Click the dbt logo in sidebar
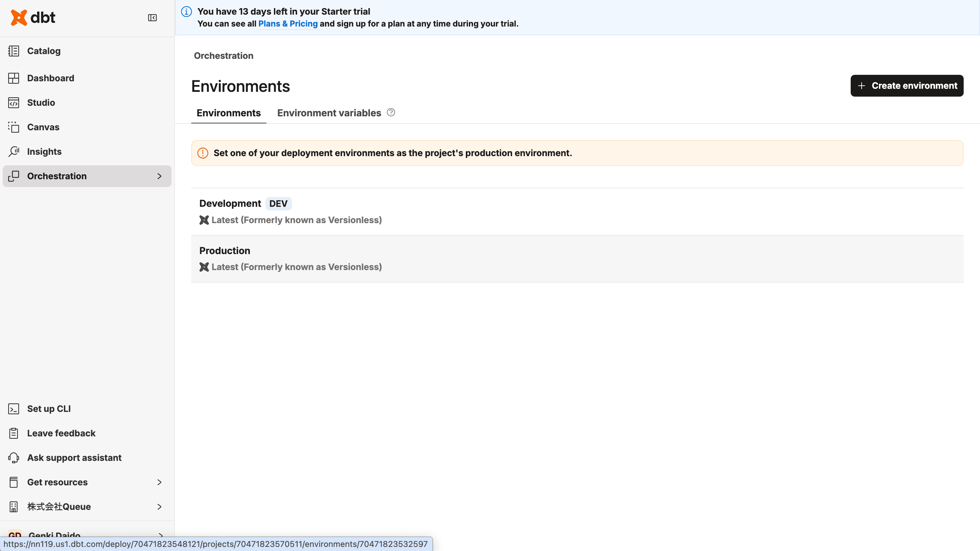980x551 pixels. coord(33,17)
